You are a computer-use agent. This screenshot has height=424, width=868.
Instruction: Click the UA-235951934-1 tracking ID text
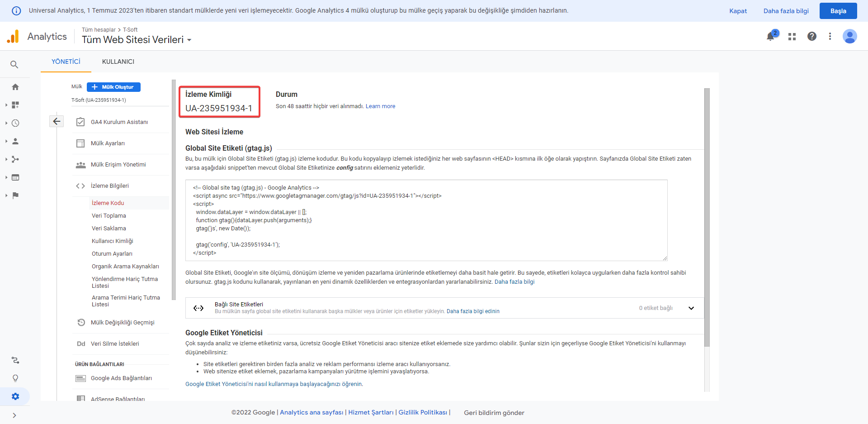pyautogui.click(x=219, y=108)
